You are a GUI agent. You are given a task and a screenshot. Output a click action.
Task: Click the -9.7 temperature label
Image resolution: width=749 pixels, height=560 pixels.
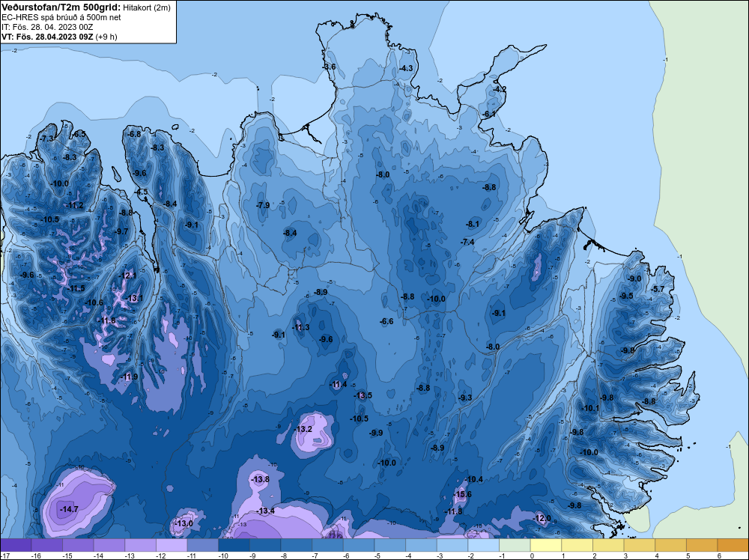point(122,231)
